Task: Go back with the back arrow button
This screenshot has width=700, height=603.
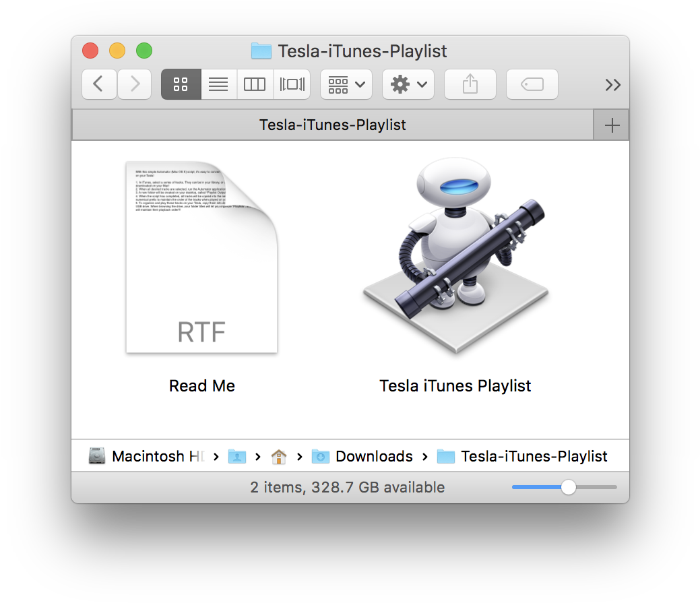Action: coord(99,84)
